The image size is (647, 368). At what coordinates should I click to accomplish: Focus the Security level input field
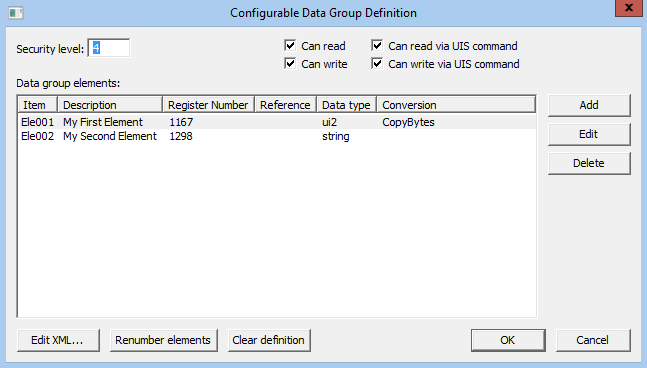[109, 48]
